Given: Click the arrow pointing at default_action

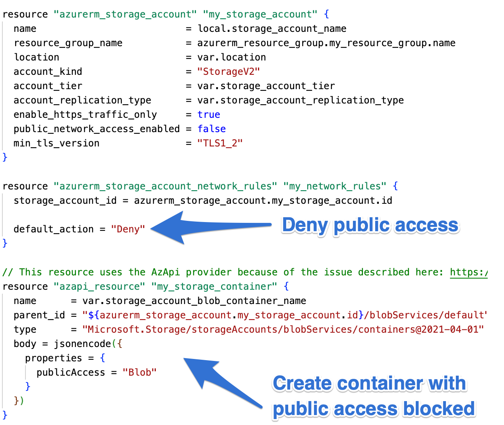Looking at the screenshot, I should click(211, 228).
